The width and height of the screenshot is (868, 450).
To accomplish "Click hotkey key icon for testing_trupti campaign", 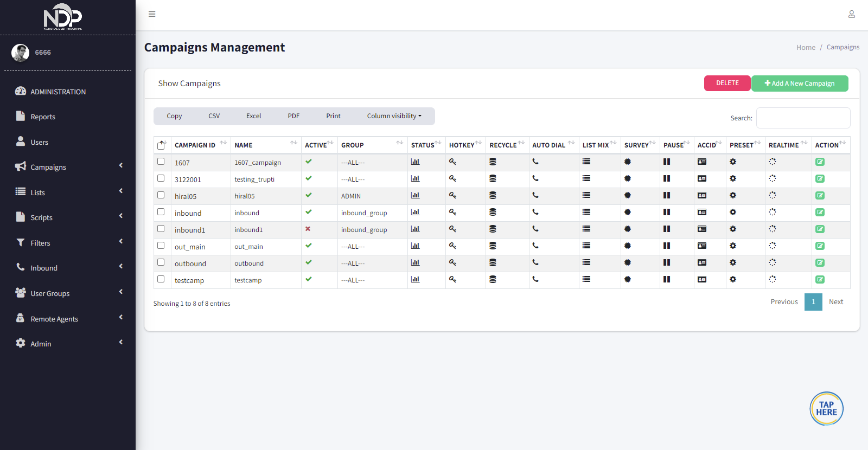I will [x=452, y=178].
